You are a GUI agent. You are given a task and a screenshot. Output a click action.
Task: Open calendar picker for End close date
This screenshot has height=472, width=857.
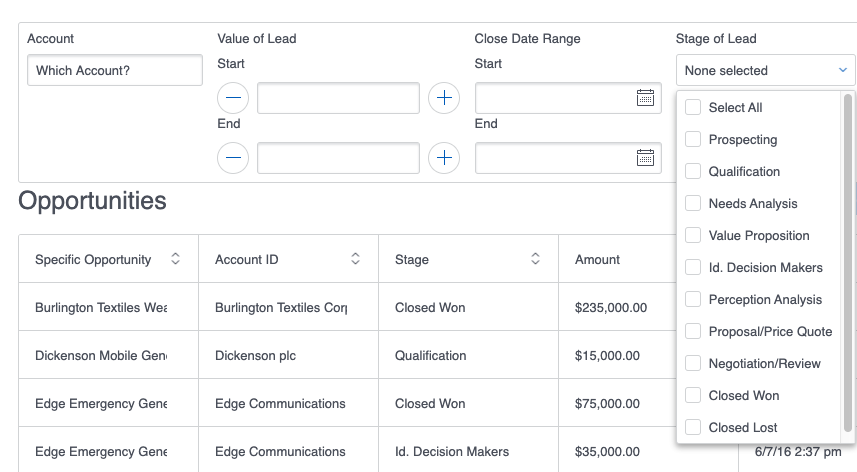coord(645,158)
